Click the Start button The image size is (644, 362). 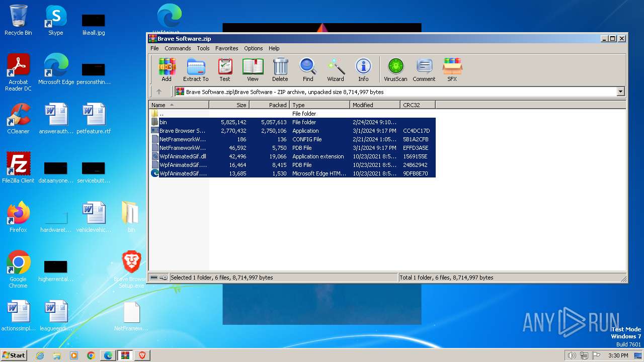(x=14, y=355)
